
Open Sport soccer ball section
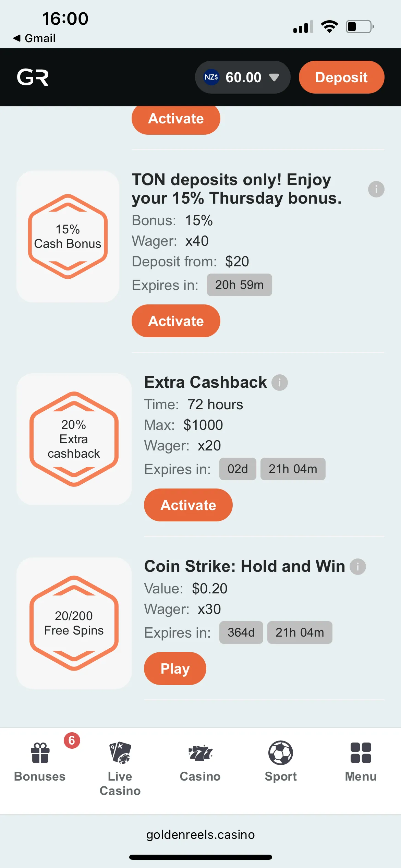click(x=280, y=762)
